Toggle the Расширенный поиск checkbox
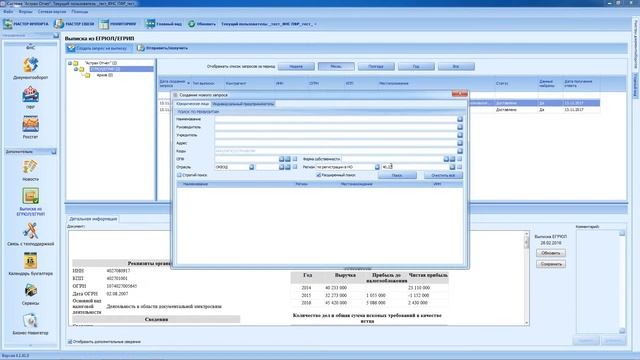640x360 pixels. pos(318,175)
